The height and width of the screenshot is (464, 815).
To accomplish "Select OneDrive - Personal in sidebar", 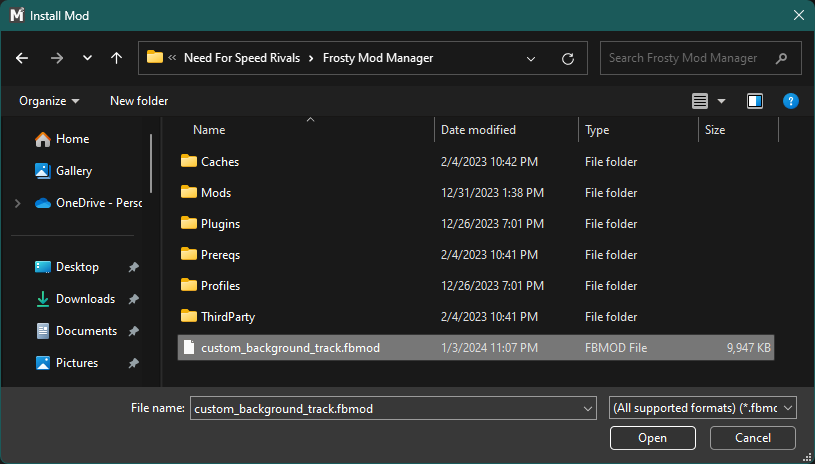I will pyautogui.click(x=88, y=203).
